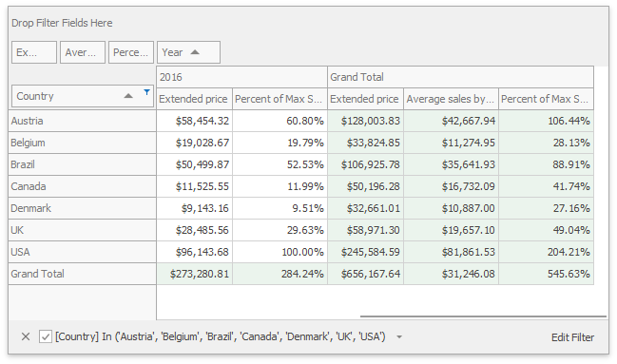
Task: Open Edit Filter dialog
Action: click(572, 337)
